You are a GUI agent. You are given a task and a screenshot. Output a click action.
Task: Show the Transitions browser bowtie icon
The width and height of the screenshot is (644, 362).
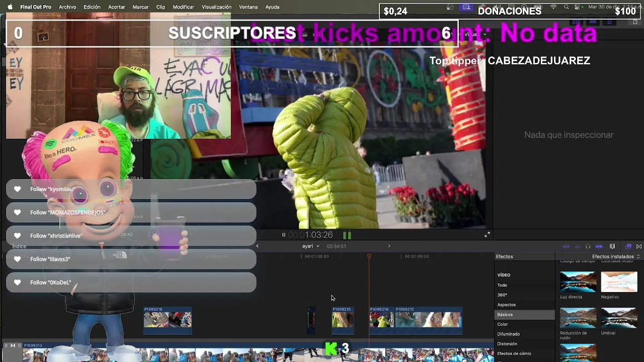click(639, 246)
